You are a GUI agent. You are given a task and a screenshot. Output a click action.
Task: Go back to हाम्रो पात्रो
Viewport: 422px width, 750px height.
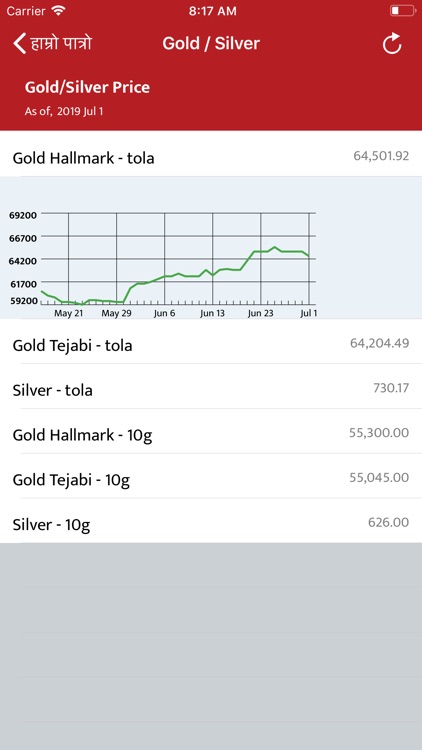tap(52, 44)
